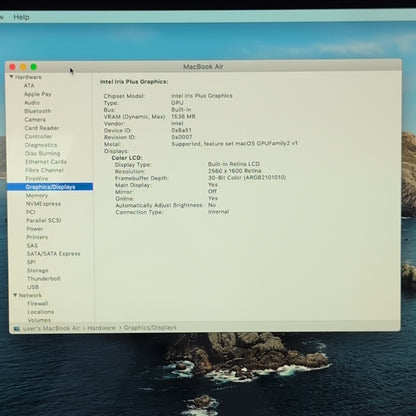Click the Bus value "Built-In"
Screen dimensions: 416x416
(181, 110)
